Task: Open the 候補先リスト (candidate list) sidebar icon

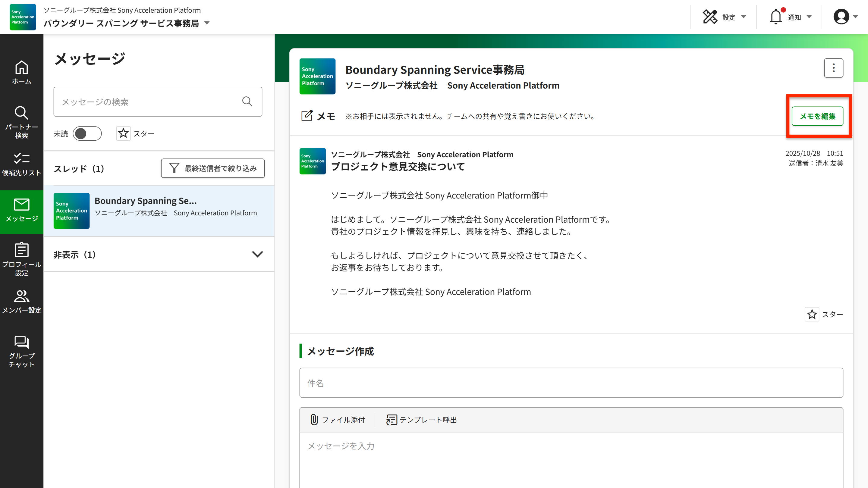Action: (22, 164)
